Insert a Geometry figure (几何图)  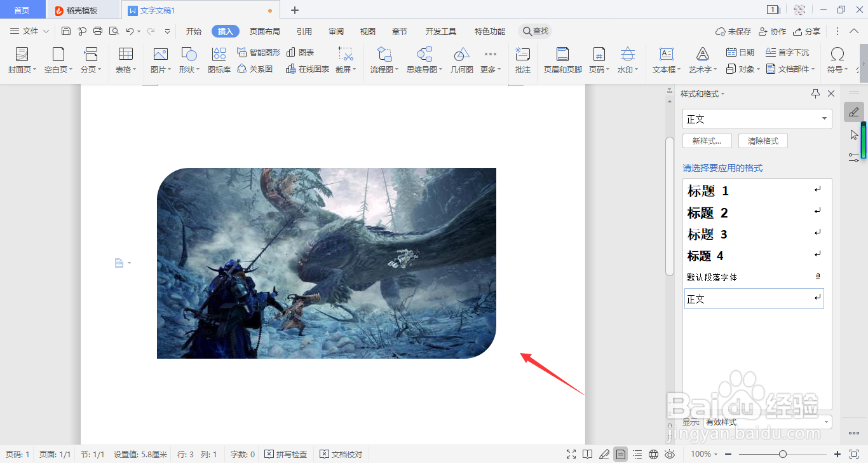point(462,60)
